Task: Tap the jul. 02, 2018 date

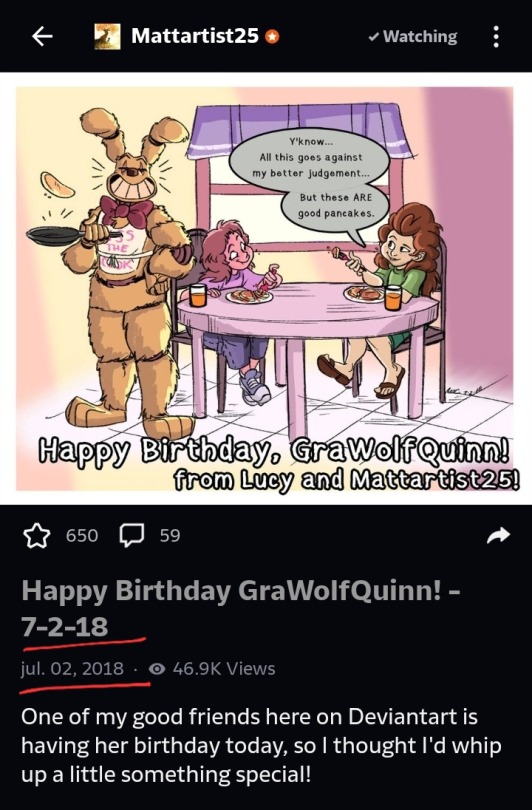Action: [x=72, y=668]
